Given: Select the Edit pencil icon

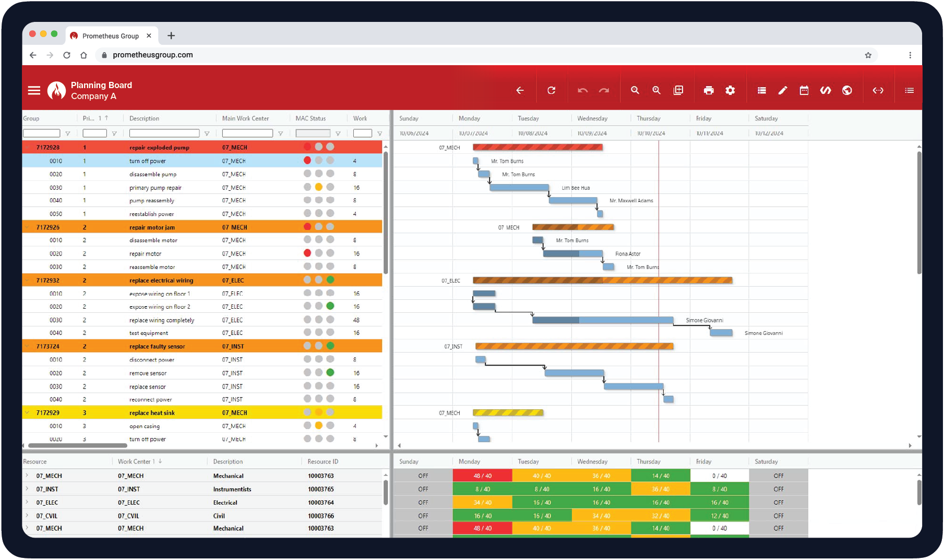Looking at the screenshot, I should click(783, 90).
